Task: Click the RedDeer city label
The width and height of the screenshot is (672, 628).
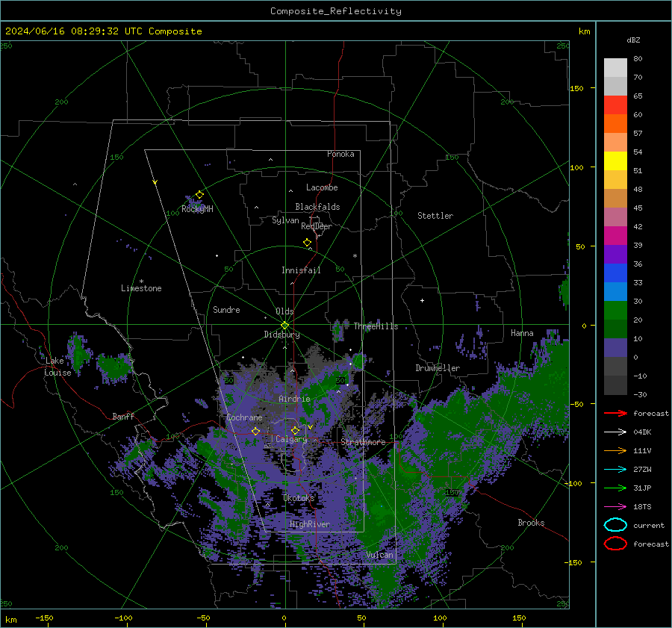Action: pyautogui.click(x=317, y=226)
